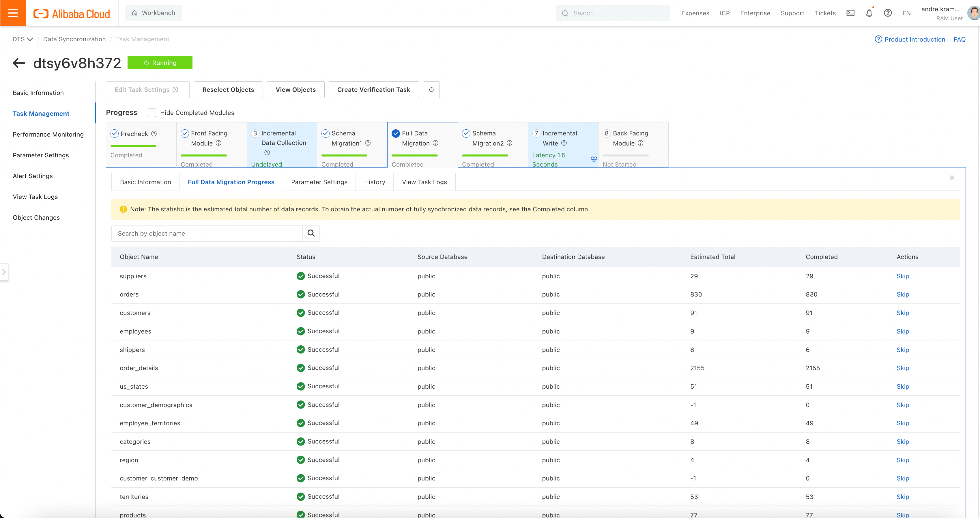Open Basic Information in sidebar

[x=38, y=93]
